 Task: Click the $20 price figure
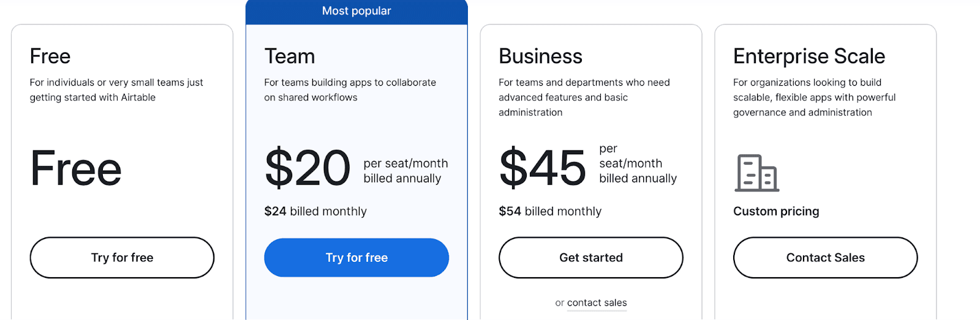(307, 168)
